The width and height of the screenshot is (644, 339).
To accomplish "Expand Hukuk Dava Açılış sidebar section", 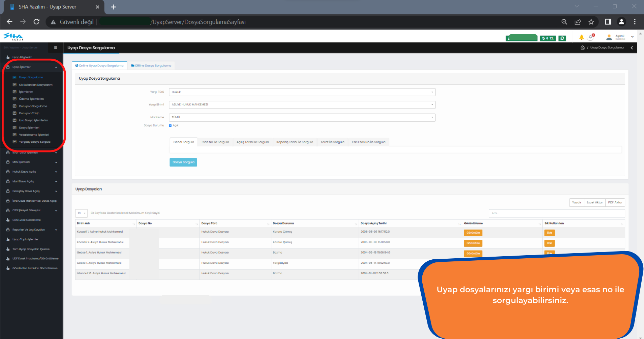I will (32, 172).
